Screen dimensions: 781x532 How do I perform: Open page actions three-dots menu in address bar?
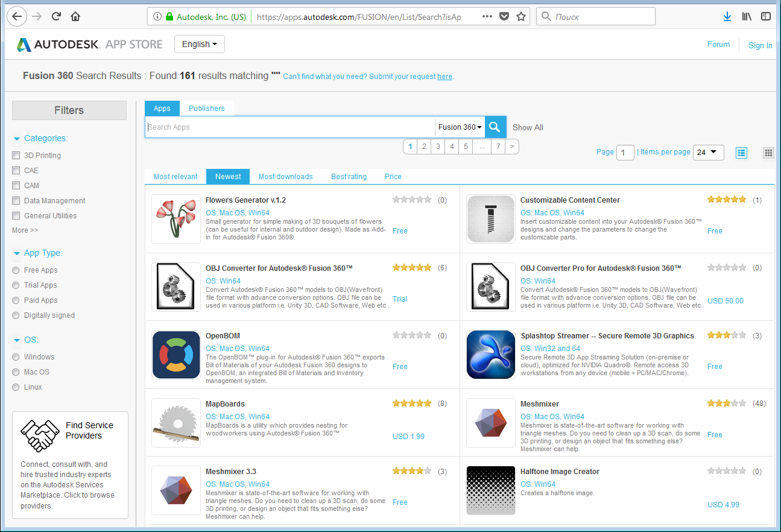pos(487,16)
